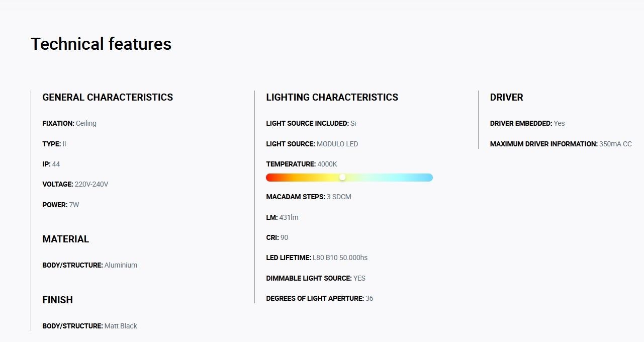
Task: Click the Technical features heading
Action: (101, 44)
